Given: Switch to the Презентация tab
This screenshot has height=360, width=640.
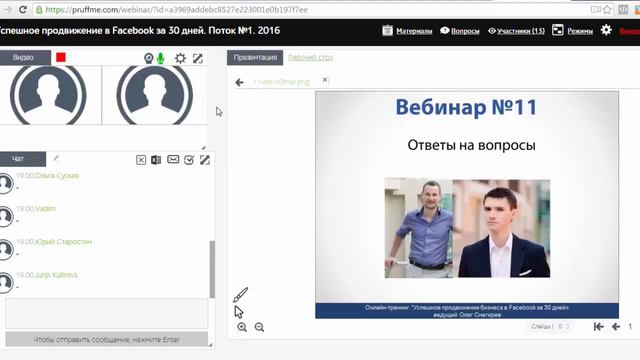Looking at the screenshot, I should [255, 58].
